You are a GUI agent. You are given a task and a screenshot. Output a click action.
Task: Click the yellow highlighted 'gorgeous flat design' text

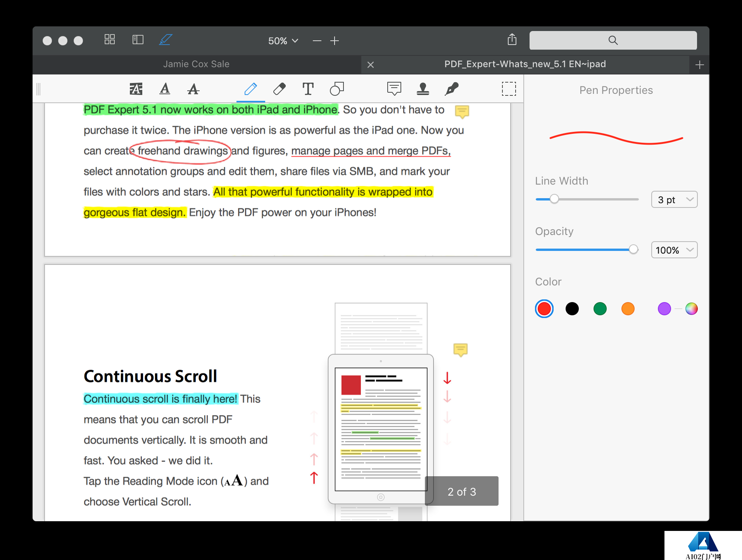[x=135, y=213]
